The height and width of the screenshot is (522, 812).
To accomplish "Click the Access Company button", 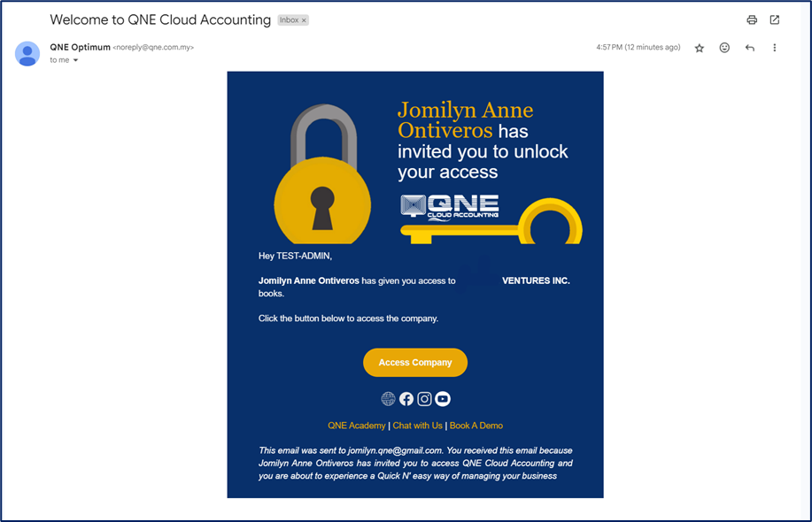I will click(x=414, y=363).
